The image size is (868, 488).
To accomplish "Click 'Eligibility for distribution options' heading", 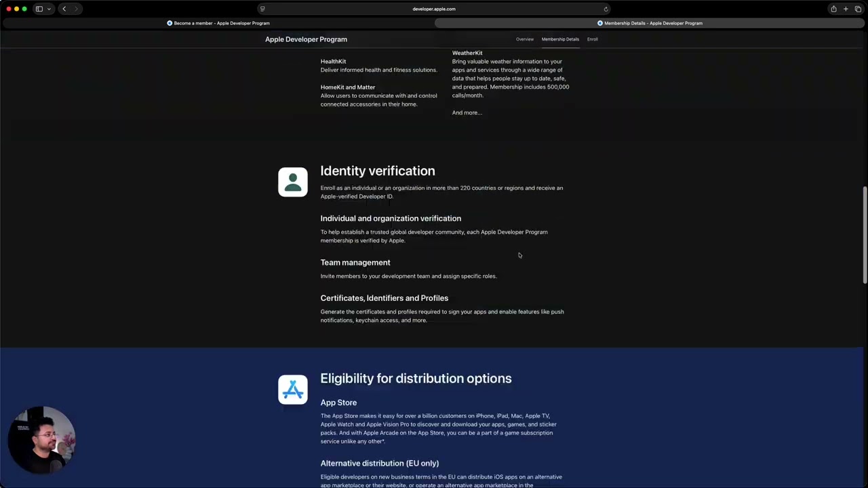I will pos(416,378).
